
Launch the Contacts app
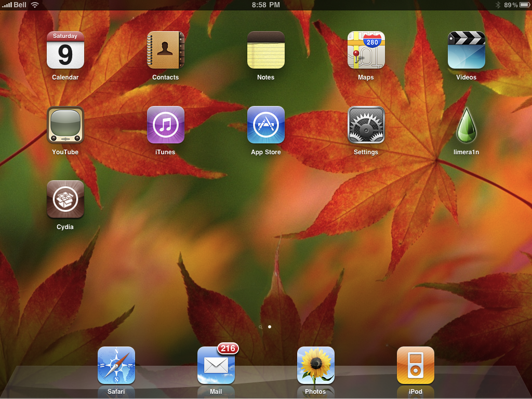(165, 50)
